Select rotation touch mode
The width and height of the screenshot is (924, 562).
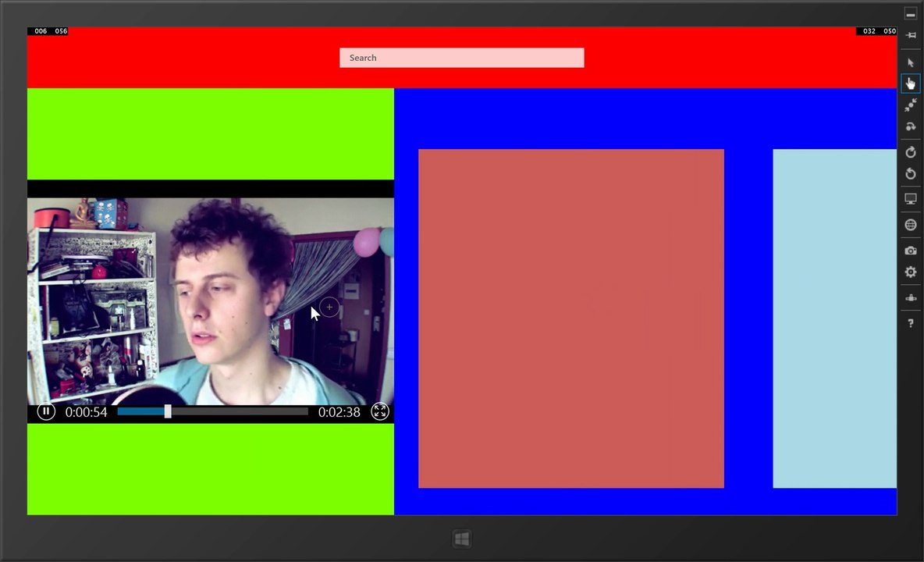pyautogui.click(x=911, y=126)
